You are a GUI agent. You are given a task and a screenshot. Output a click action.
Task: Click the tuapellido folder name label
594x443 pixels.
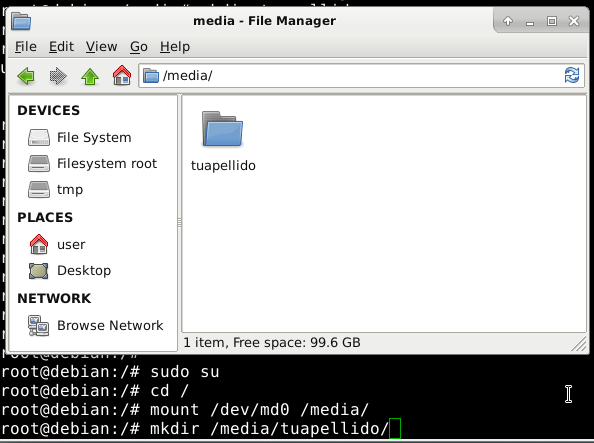223,166
